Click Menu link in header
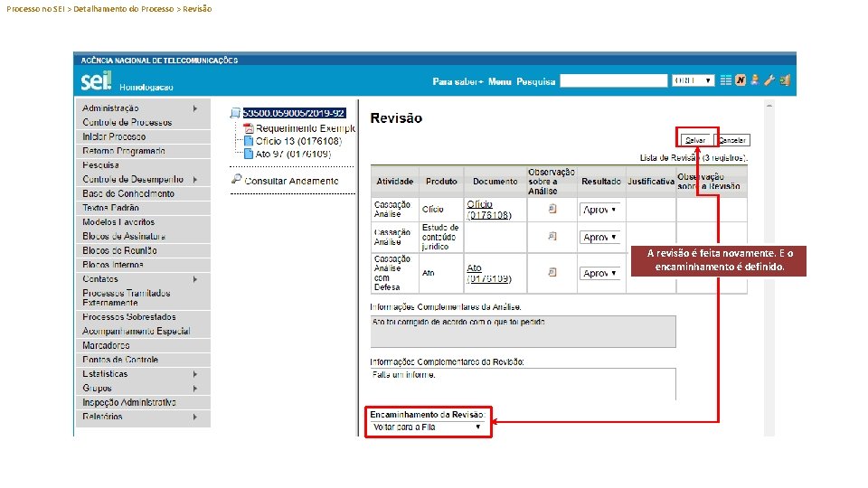The width and height of the screenshot is (868, 488). (x=499, y=81)
